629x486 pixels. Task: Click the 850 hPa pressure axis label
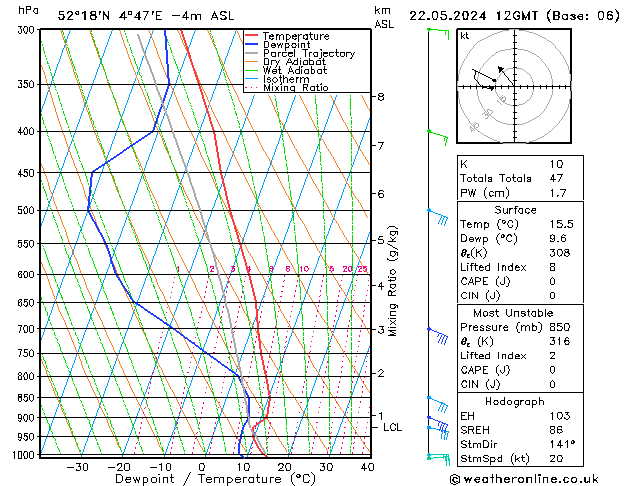pyautogui.click(x=26, y=398)
